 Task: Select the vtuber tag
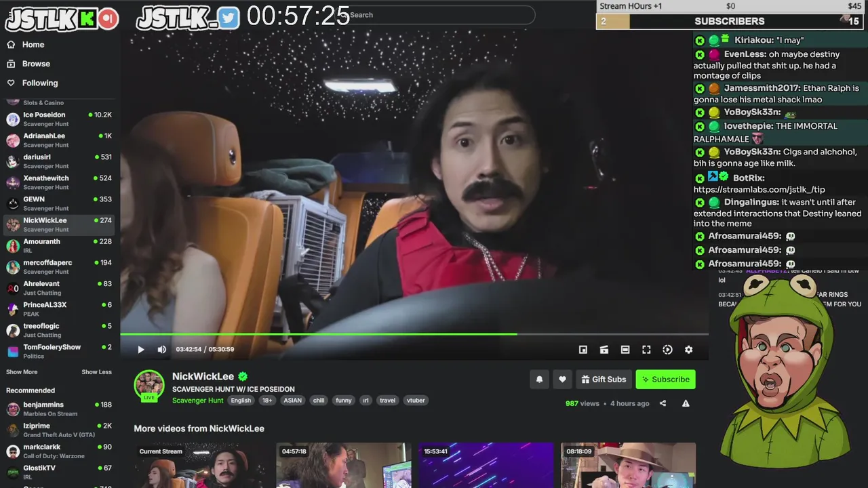tap(416, 401)
